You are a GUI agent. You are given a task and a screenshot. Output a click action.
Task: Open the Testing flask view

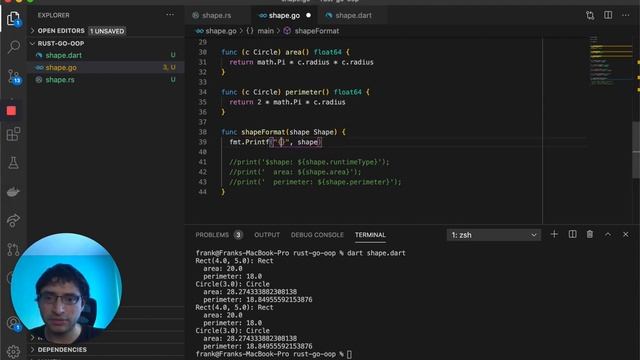[x=13, y=163]
